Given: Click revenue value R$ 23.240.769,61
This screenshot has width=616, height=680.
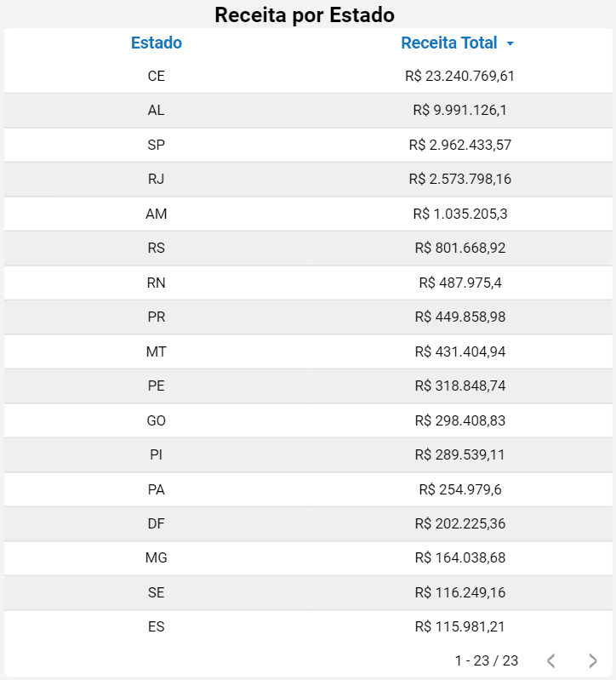Looking at the screenshot, I should [460, 76].
